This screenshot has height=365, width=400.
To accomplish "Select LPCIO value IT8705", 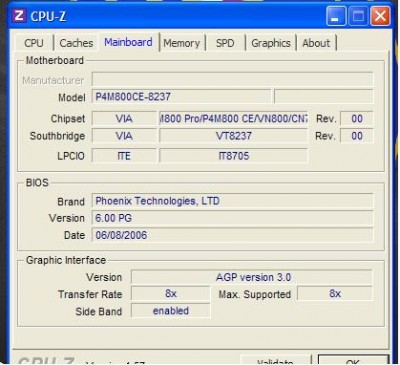I will pos(233,156).
